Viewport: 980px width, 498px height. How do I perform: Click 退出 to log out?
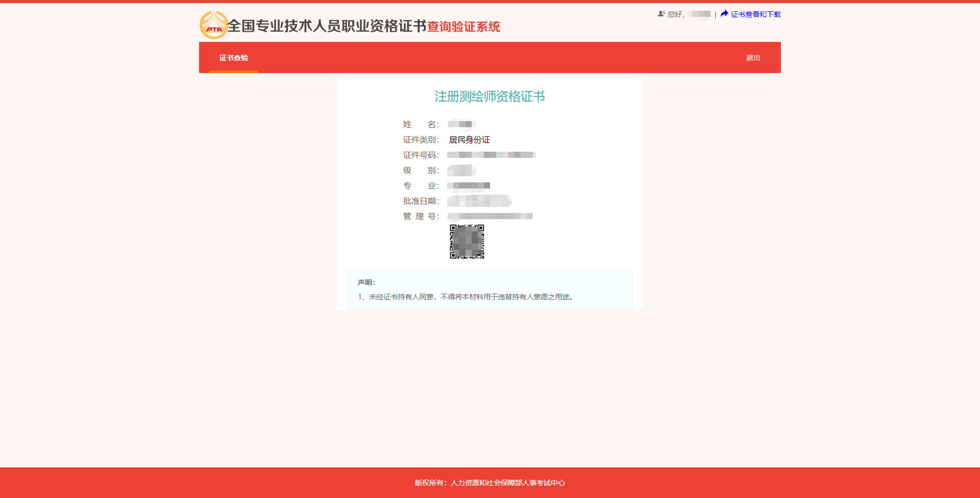(x=753, y=58)
